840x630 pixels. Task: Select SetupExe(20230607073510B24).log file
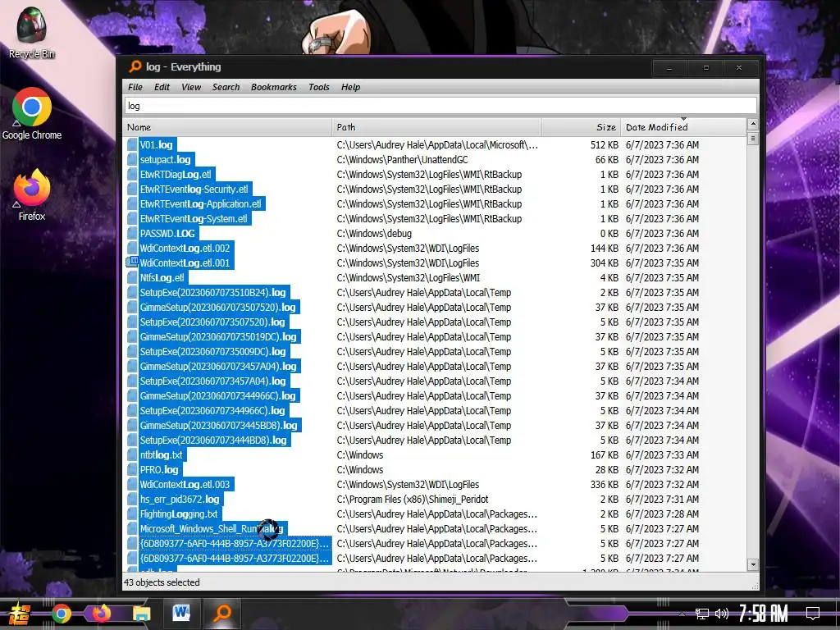[213, 293]
